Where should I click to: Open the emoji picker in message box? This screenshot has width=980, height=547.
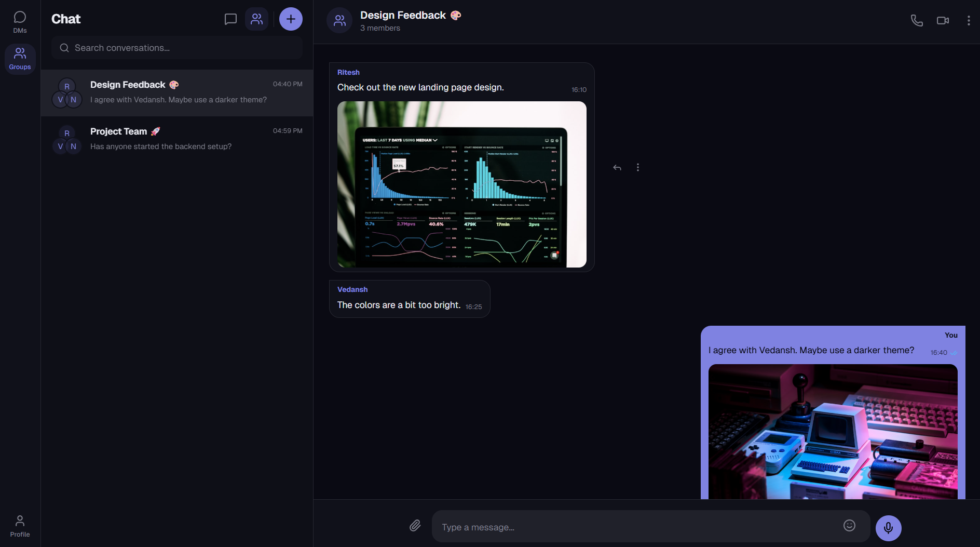849,526
